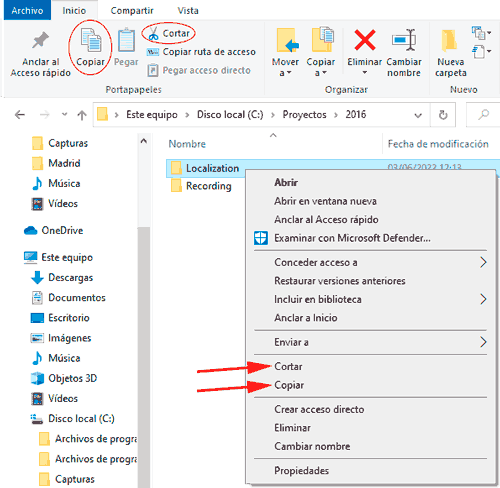The width and height of the screenshot is (500, 488).
Task: Refresh the folder with the reload icon
Action: 443,115
